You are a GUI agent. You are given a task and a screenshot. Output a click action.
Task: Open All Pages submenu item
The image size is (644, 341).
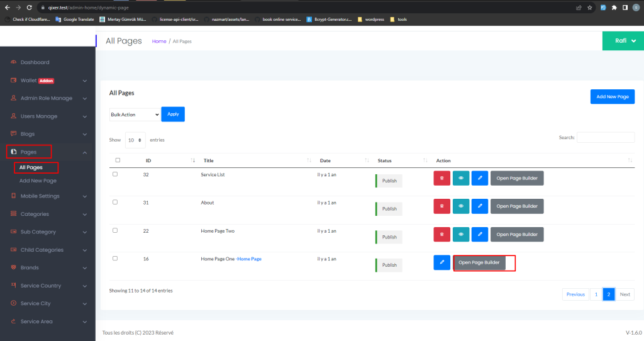click(31, 167)
